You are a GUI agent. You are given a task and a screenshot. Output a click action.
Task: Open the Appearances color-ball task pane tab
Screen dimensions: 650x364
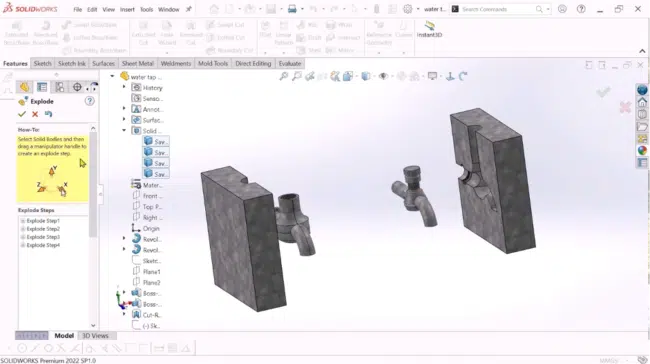coord(642,150)
